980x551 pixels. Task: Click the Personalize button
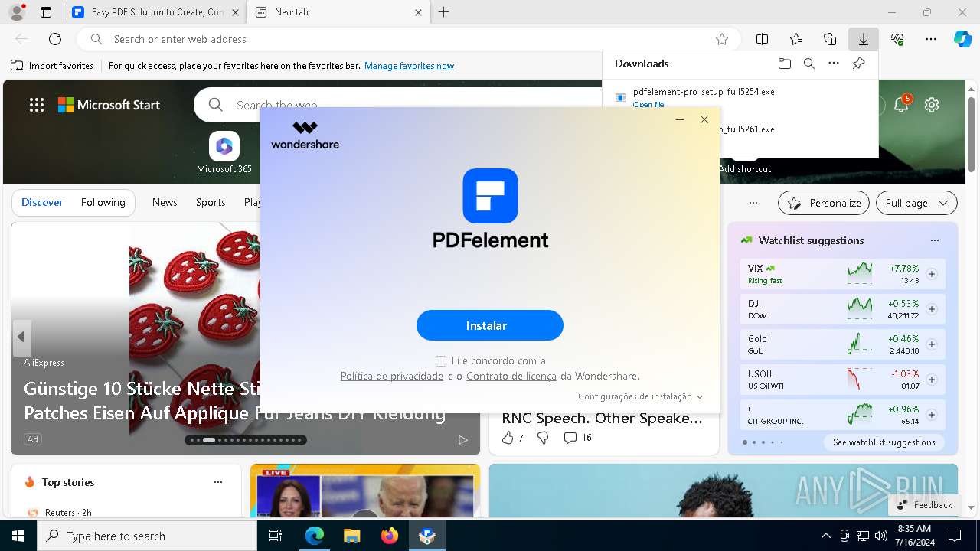(x=824, y=203)
